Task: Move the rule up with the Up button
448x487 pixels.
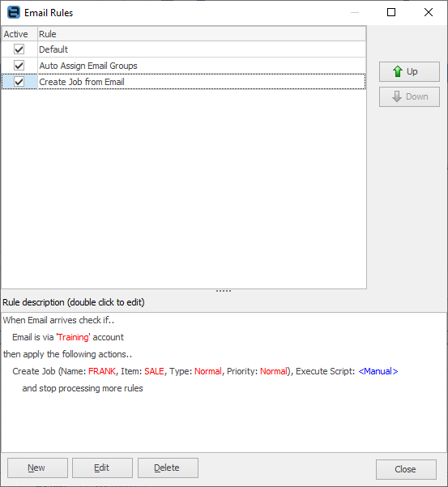Action: 409,72
